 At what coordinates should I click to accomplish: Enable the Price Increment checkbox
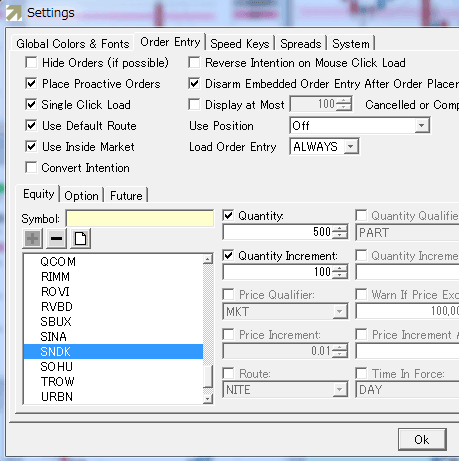pyautogui.click(x=228, y=334)
